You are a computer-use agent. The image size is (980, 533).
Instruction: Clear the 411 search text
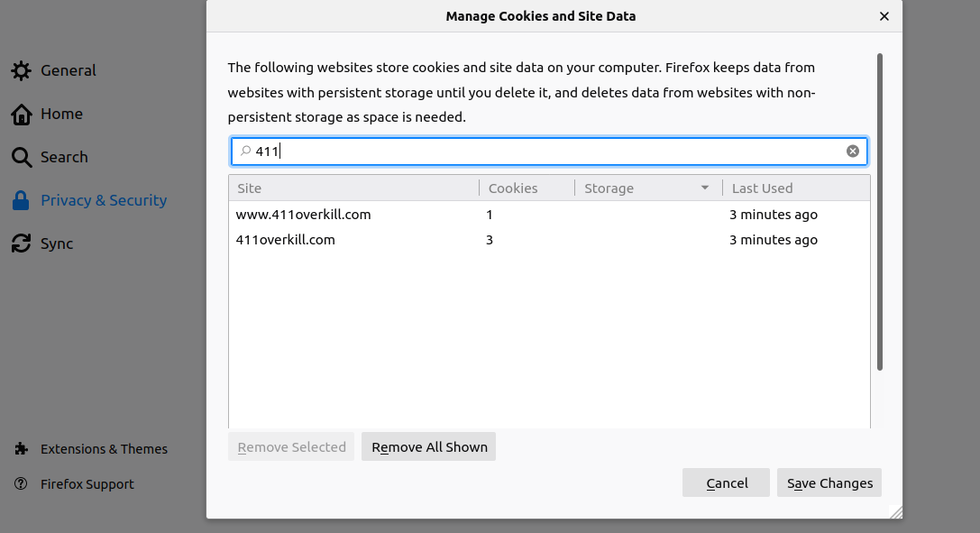852,152
